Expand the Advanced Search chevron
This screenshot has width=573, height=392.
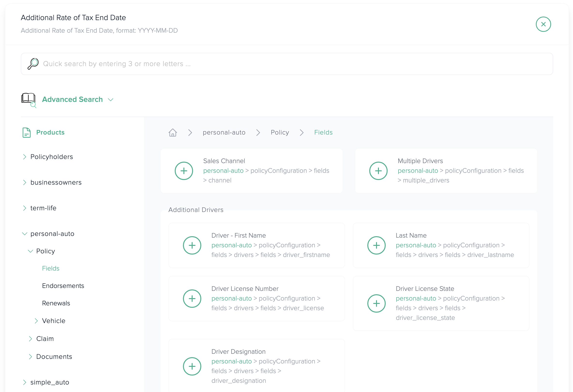(111, 100)
